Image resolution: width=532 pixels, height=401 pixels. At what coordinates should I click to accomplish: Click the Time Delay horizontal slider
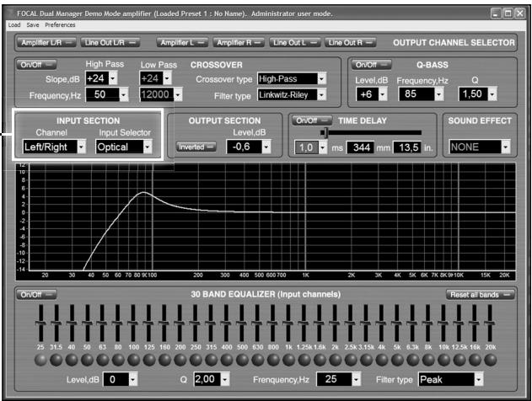371,132
